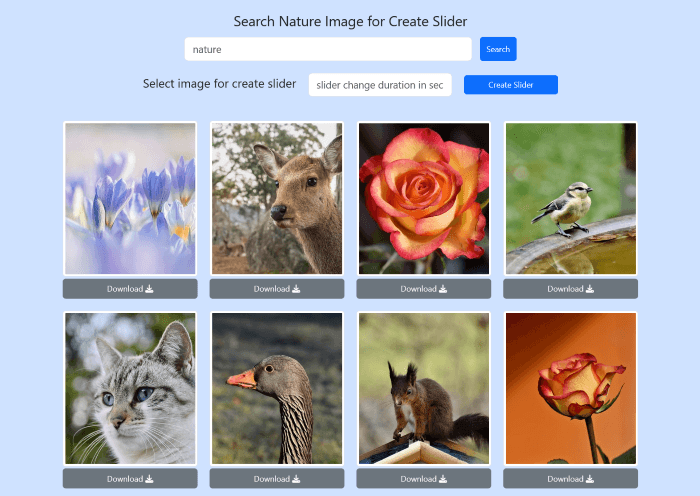Select the small bird on birdbath image
This screenshot has height=496, width=700.
click(x=571, y=198)
